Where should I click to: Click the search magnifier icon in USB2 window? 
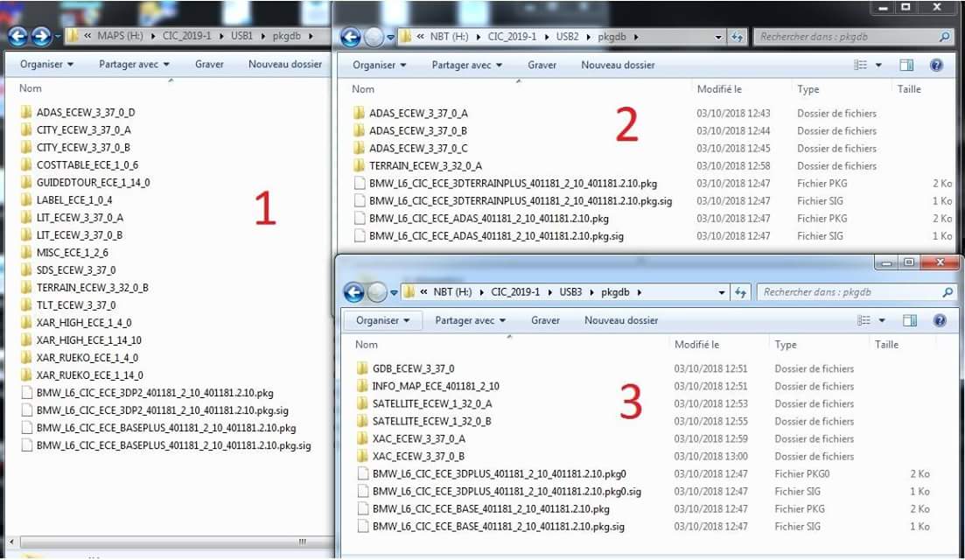pos(944,38)
